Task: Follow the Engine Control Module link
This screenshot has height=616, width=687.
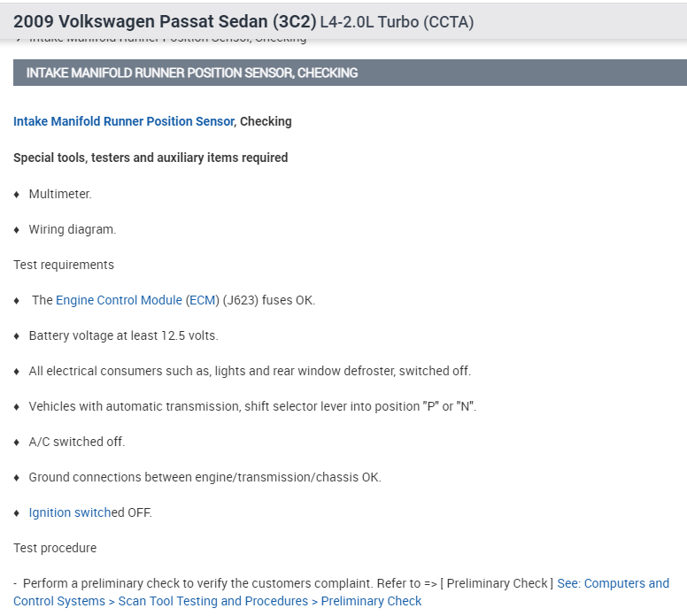Action: point(119,300)
